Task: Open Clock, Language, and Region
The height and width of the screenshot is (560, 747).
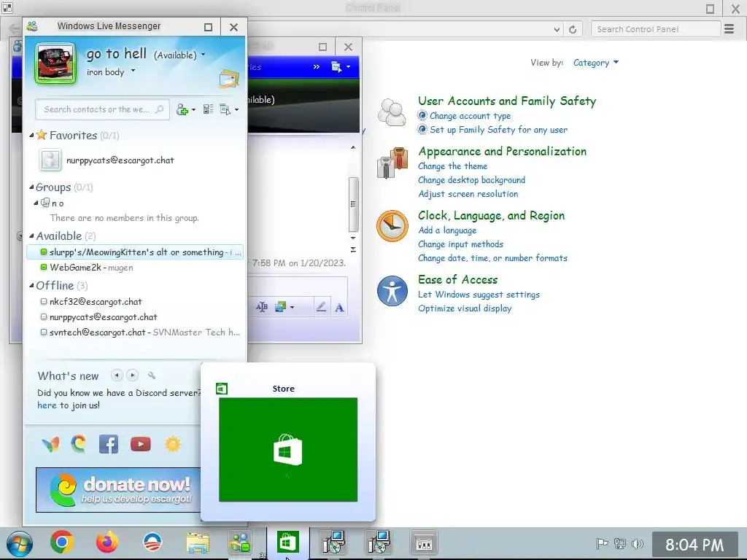Action: (491, 216)
